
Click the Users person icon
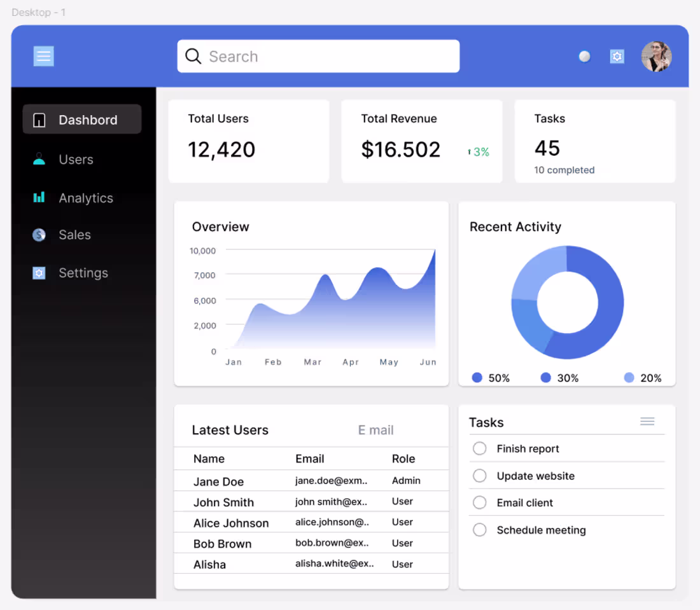coord(38,158)
